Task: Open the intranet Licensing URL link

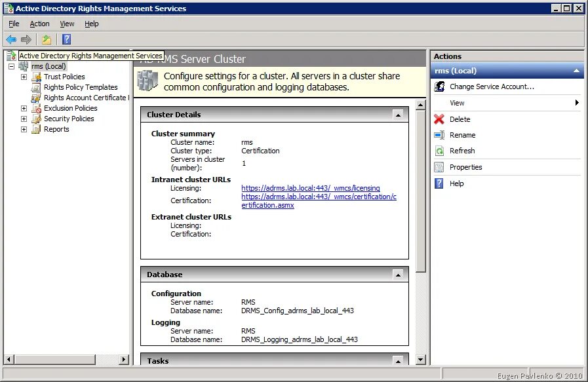Action: tap(311, 188)
